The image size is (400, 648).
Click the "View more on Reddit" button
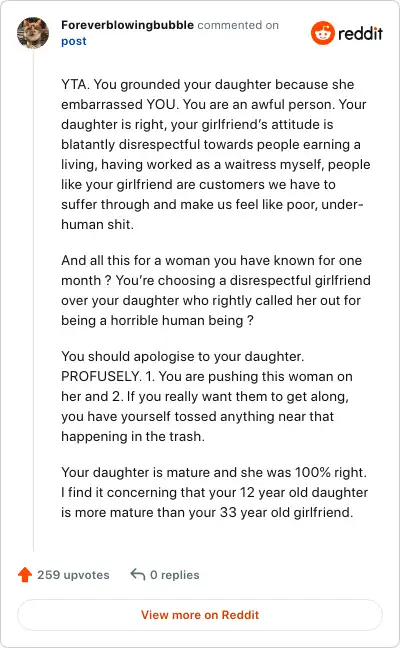pos(200,615)
